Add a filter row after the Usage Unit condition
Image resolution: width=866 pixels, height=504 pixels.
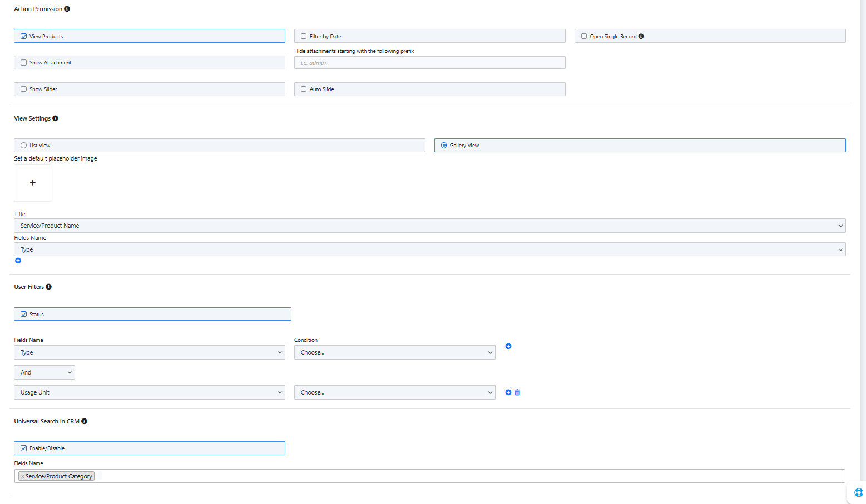point(508,392)
